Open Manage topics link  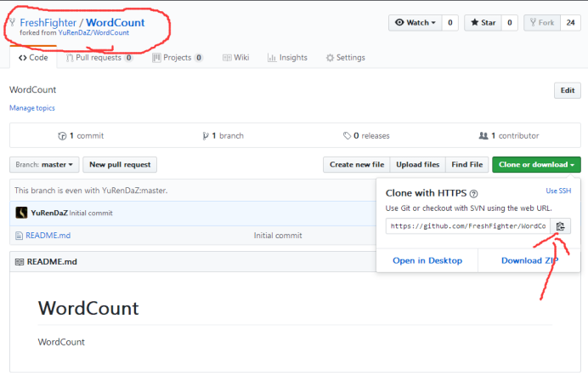(32, 108)
